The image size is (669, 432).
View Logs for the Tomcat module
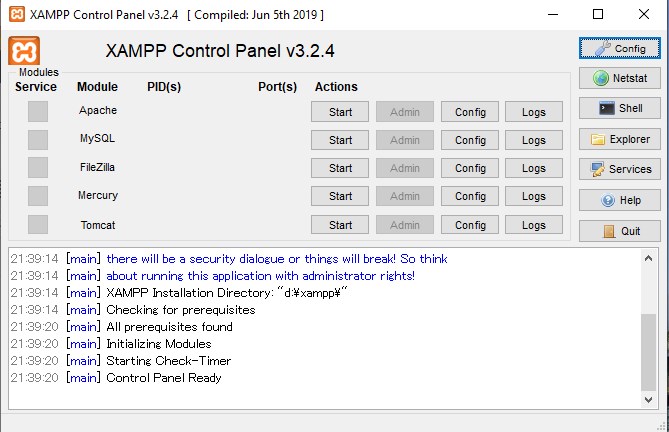(x=534, y=225)
